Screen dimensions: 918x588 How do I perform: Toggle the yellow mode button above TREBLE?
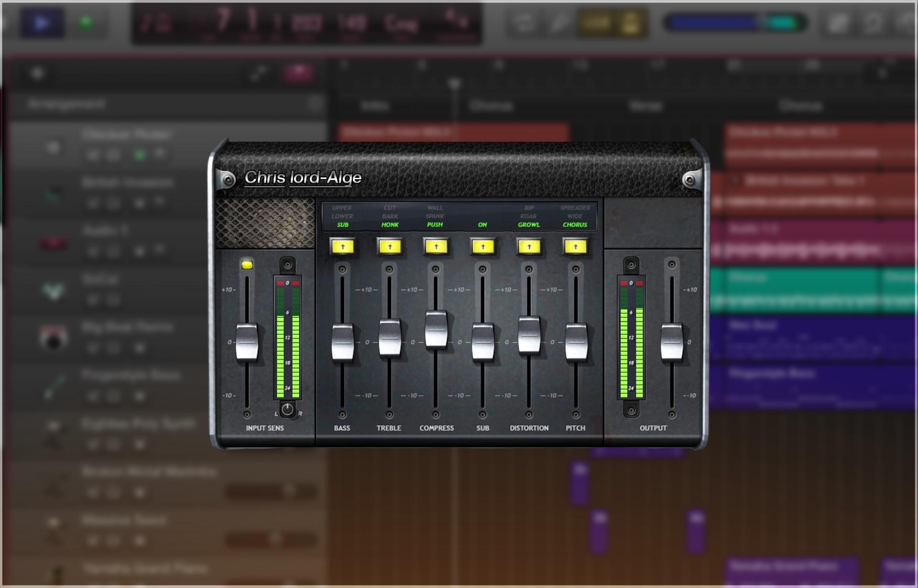(x=390, y=247)
